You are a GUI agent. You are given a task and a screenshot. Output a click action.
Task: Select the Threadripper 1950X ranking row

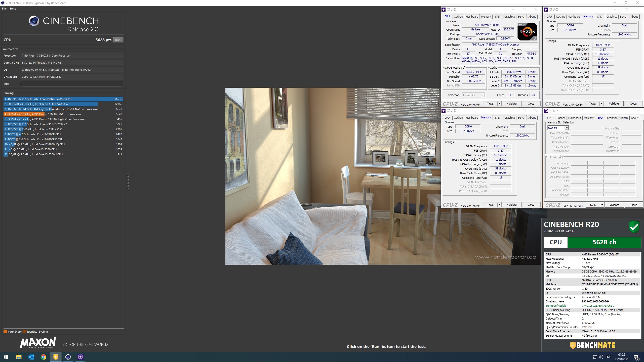pos(63,109)
